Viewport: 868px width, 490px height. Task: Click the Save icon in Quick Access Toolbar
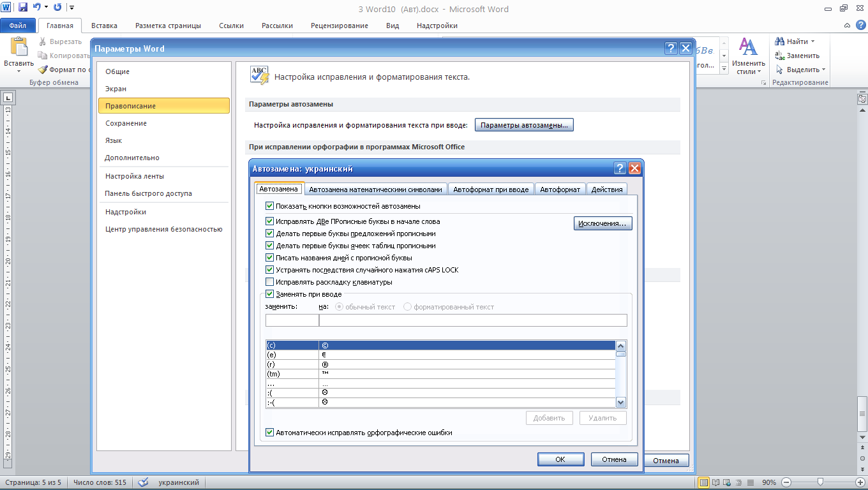click(x=23, y=8)
